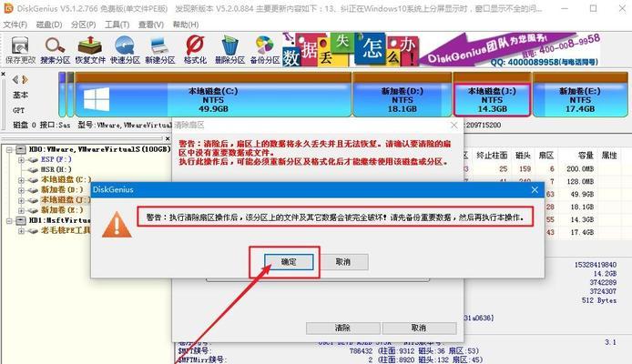
Task: Open the 备份分区 backup partition tool
Action: click(x=265, y=50)
